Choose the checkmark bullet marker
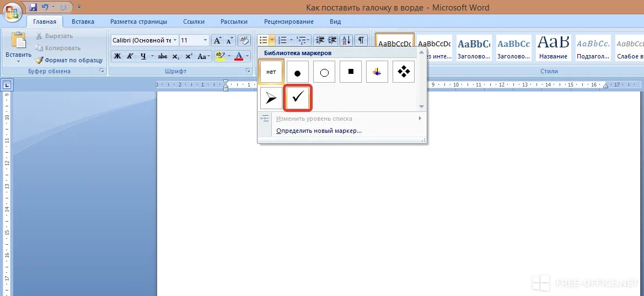 pyautogui.click(x=298, y=98)
